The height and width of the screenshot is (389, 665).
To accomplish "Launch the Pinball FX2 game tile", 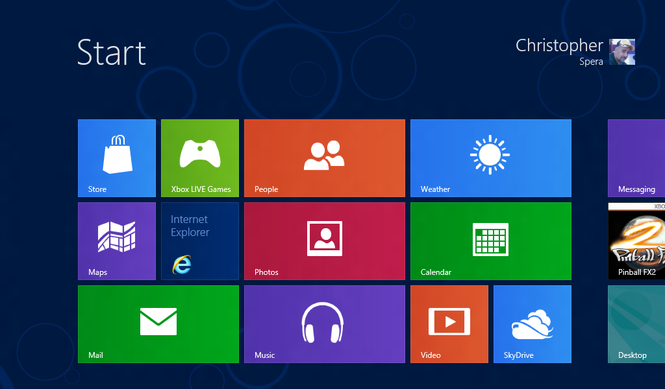I will 636,241.
